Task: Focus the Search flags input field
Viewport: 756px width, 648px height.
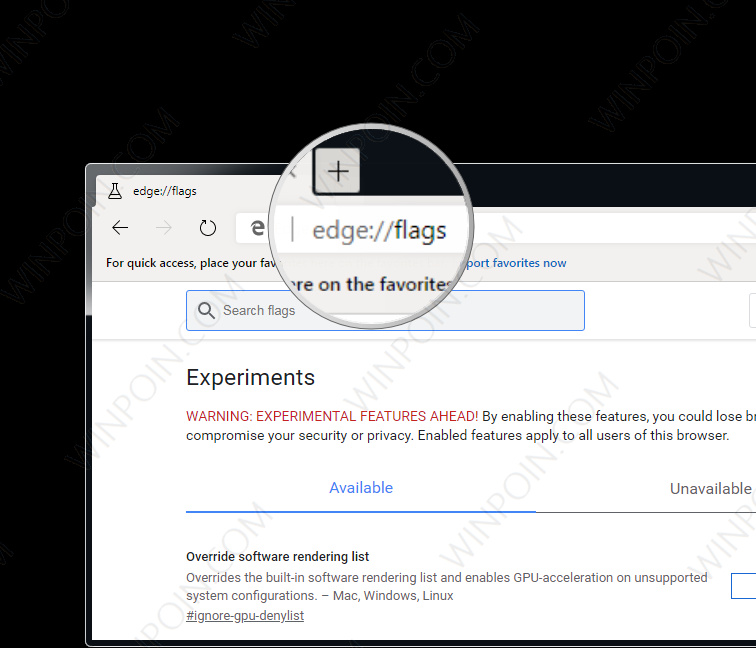Action: tap(385, 310)
